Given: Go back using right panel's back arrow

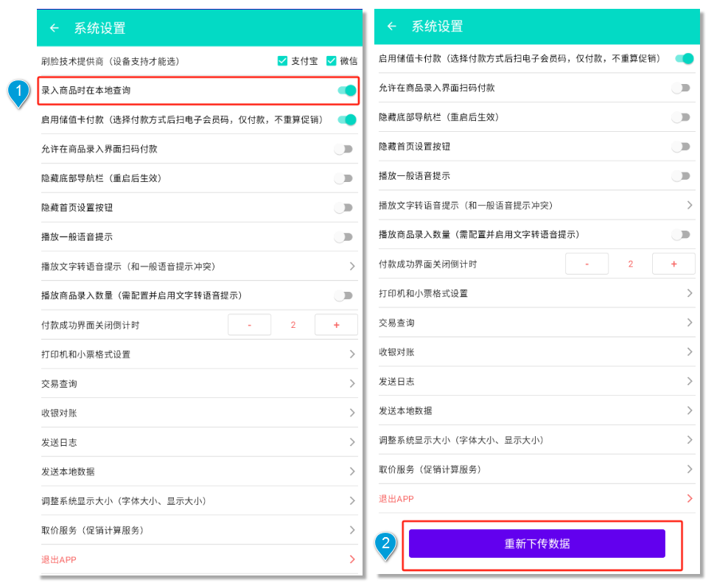Looking at the screenshot, I should point(391,27).
